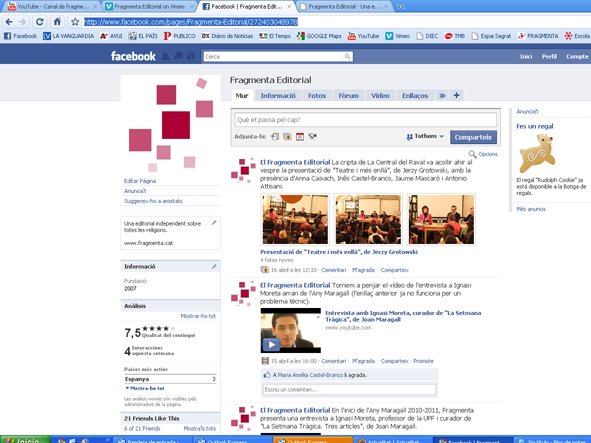Open Maria Amélia Castel-Branco profile link

(x=310, y=375)
